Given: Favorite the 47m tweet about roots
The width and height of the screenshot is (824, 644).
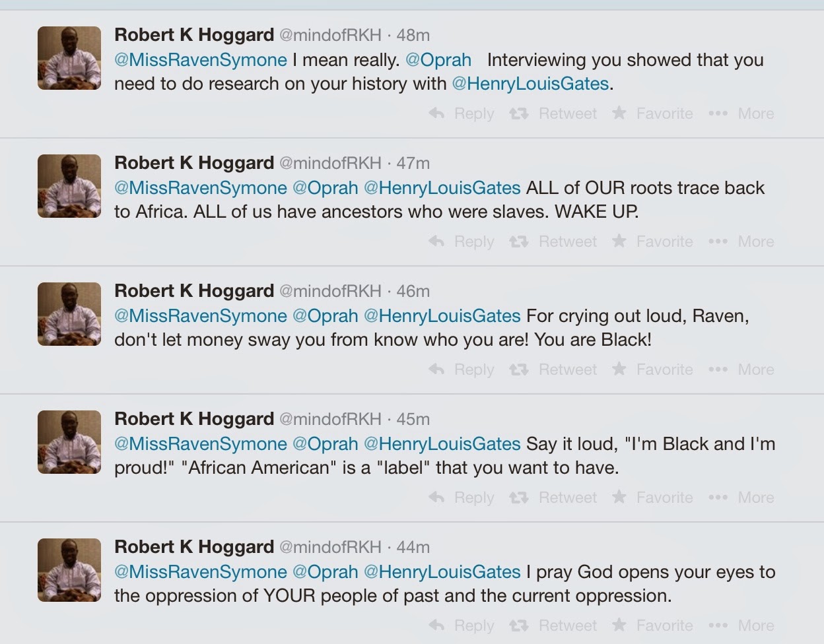Looking at the screenshot, I should [x=652, y=241].
